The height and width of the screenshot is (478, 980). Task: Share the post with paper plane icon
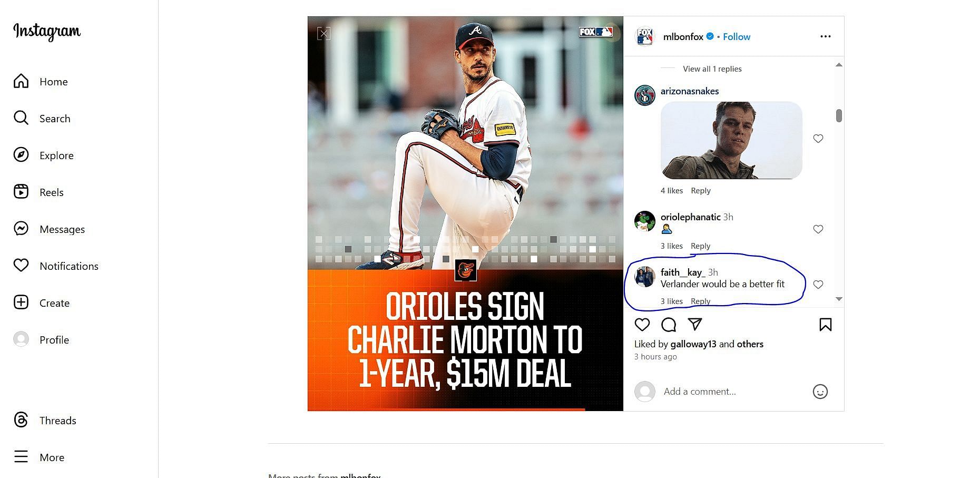[x=695, y=324]
